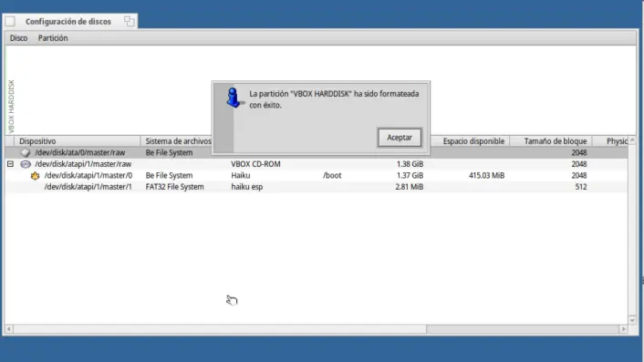Click the vertical scrollbar up arrow
The image size is (644, 362).
pos(632,140)
